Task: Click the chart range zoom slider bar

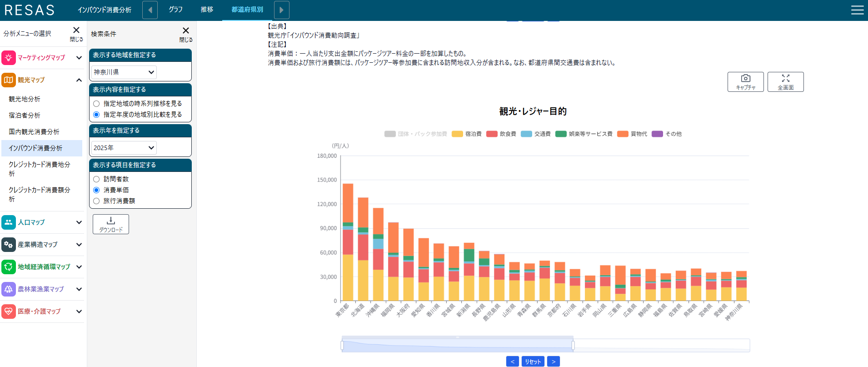Action: 457,345
